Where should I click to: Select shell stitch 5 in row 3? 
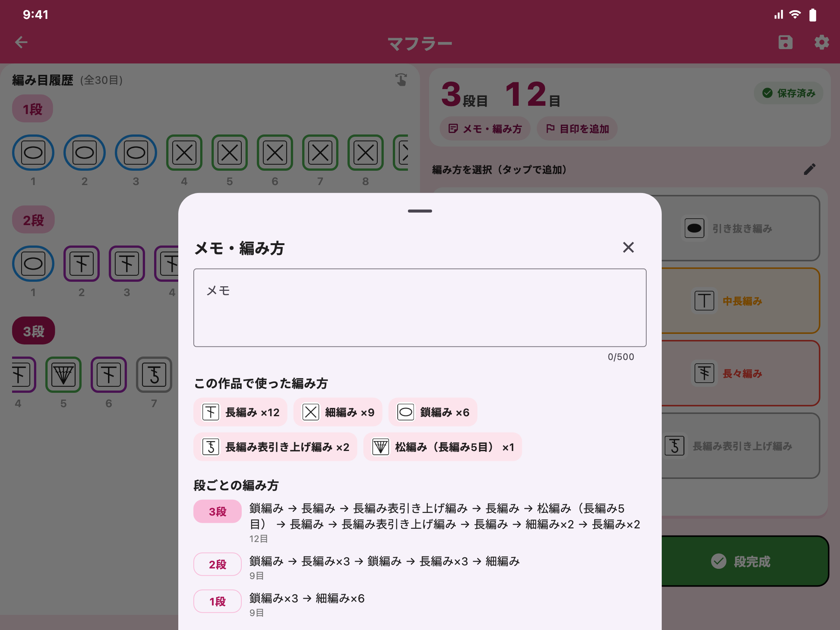[63, 374]
